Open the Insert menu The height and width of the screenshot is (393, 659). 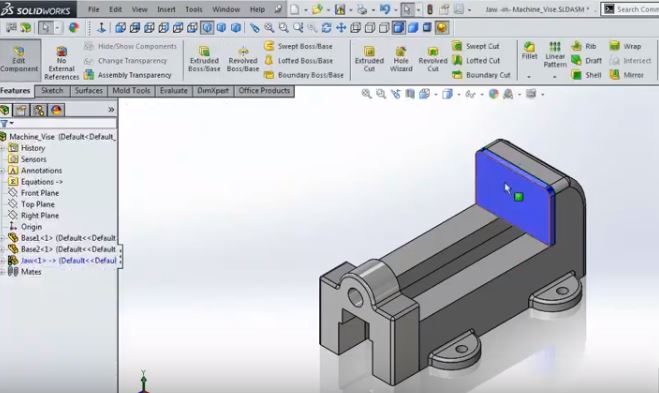click(x=166, y=9)
